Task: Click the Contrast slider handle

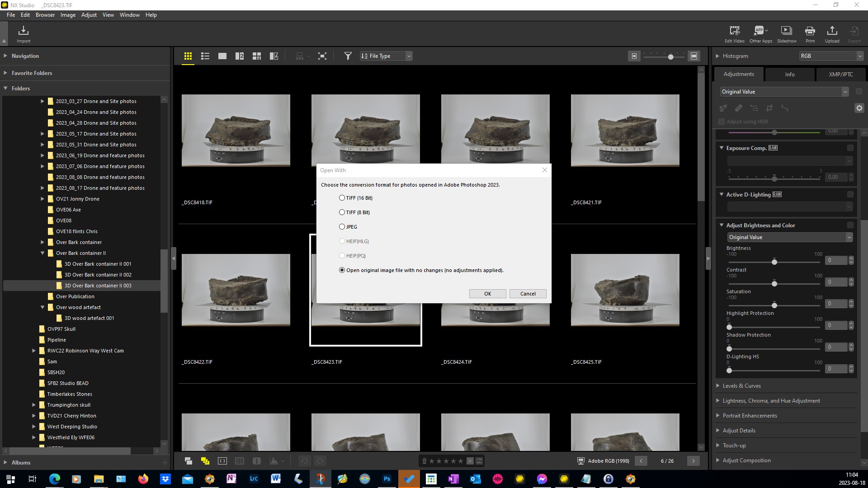Action: 774,284
